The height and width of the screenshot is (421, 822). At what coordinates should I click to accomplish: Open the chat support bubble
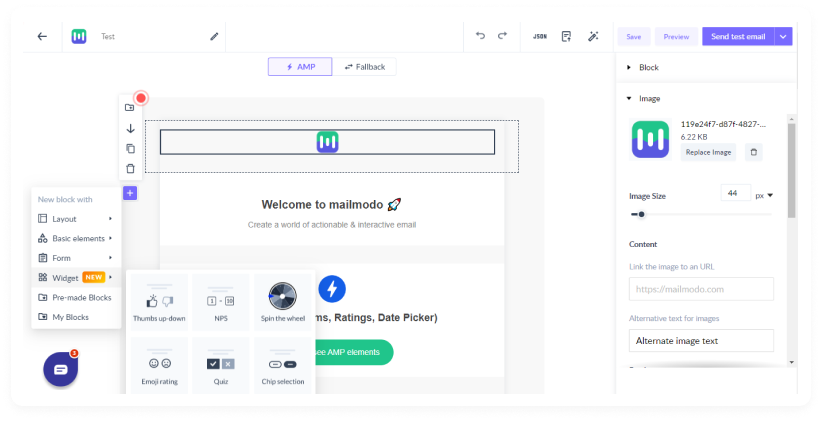click(60, 370)
